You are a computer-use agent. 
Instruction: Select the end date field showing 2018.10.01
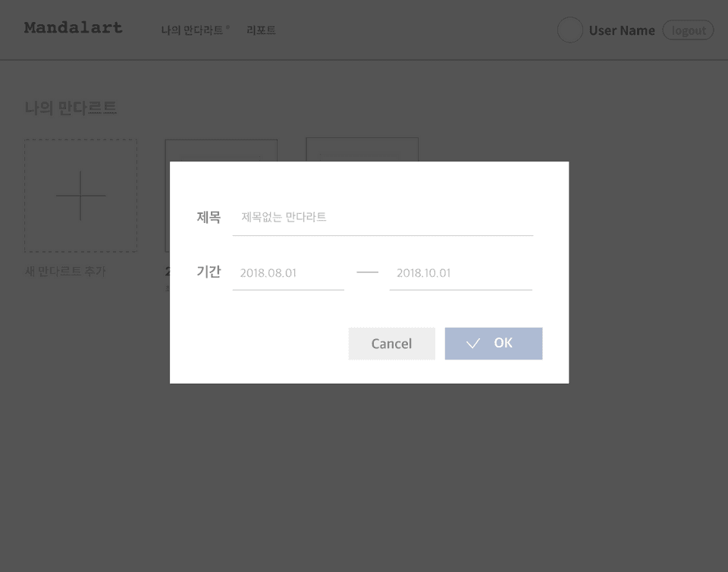click(460, 273)
